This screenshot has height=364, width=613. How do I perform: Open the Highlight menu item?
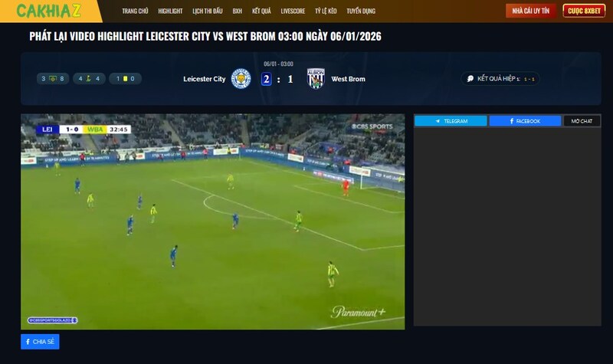point(170,11)
